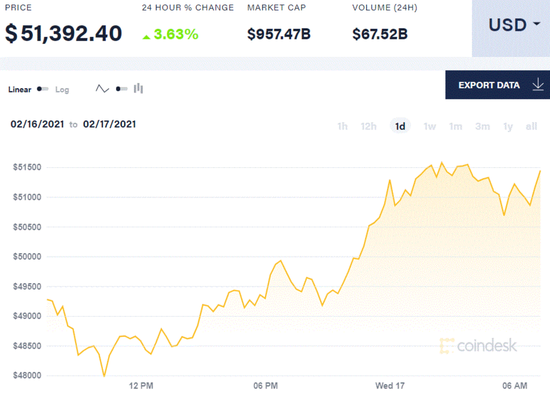Toggle the Linear/Log scale switch
Image resolution: width=550 pixels, height=398 pixels.
[x=43, y=89]
